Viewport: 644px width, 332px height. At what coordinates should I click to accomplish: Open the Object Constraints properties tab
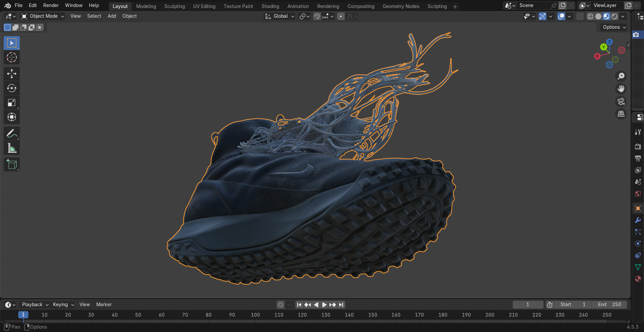click(x=638, y=255)
